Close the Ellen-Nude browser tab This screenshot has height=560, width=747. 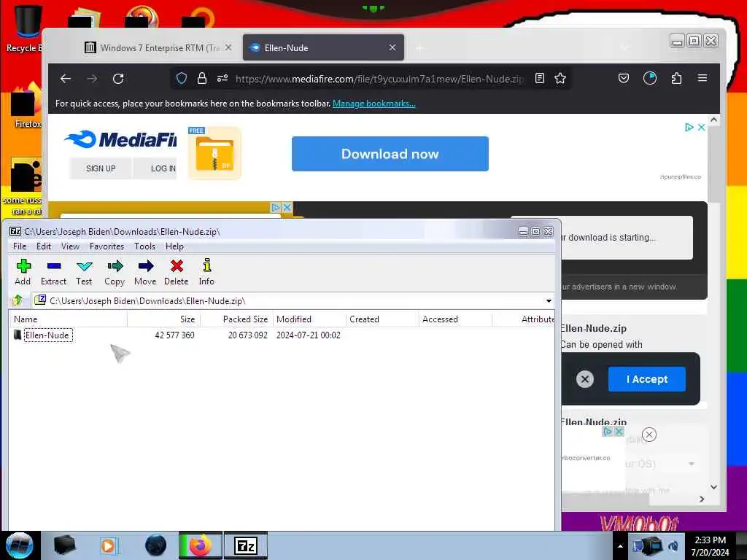(392, 47)
